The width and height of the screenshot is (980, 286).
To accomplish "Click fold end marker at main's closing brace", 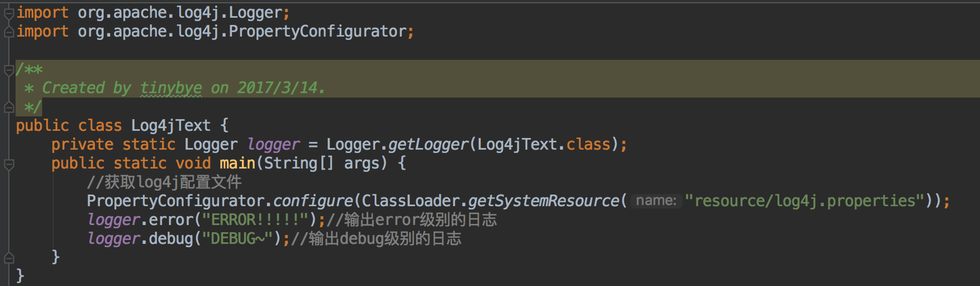I will [x=9, y=257].
